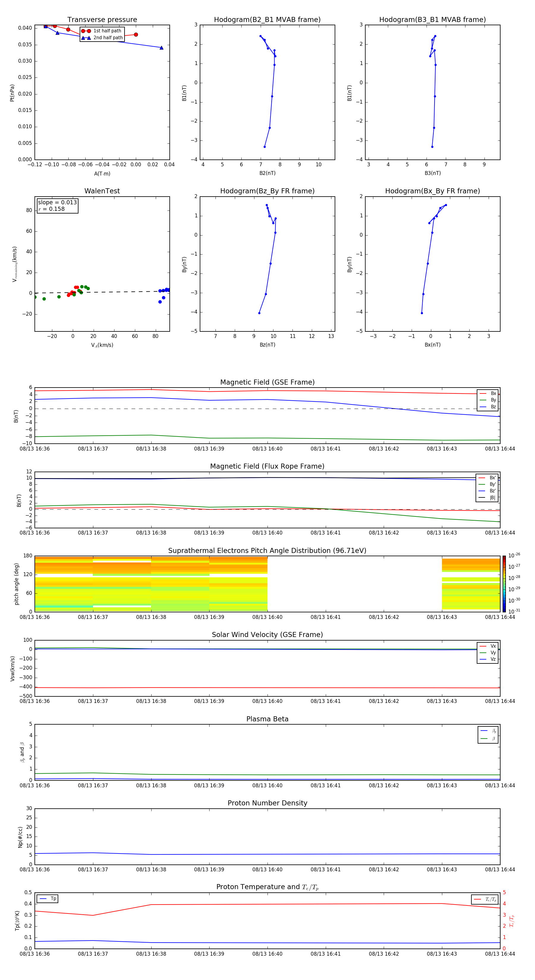Select the |B| legend entry in flux rope panel
The image size is (535, 980).
coord(487,498)
